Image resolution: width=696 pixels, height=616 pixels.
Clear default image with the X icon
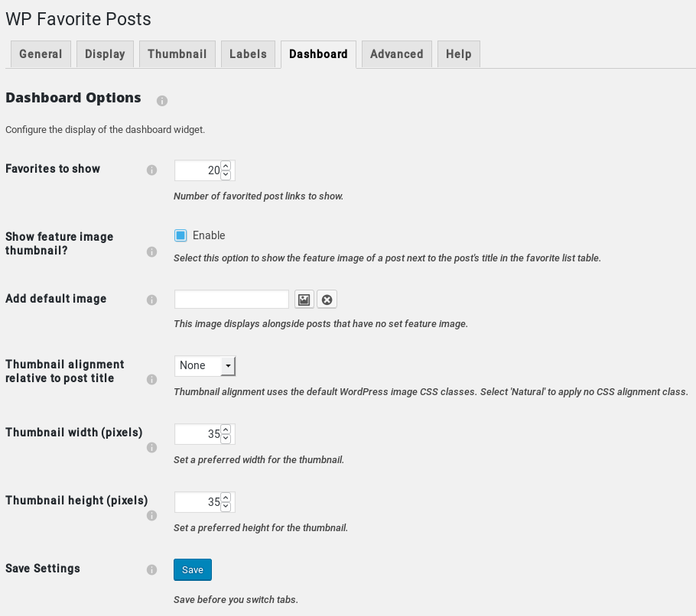click(x=327, y=300)
